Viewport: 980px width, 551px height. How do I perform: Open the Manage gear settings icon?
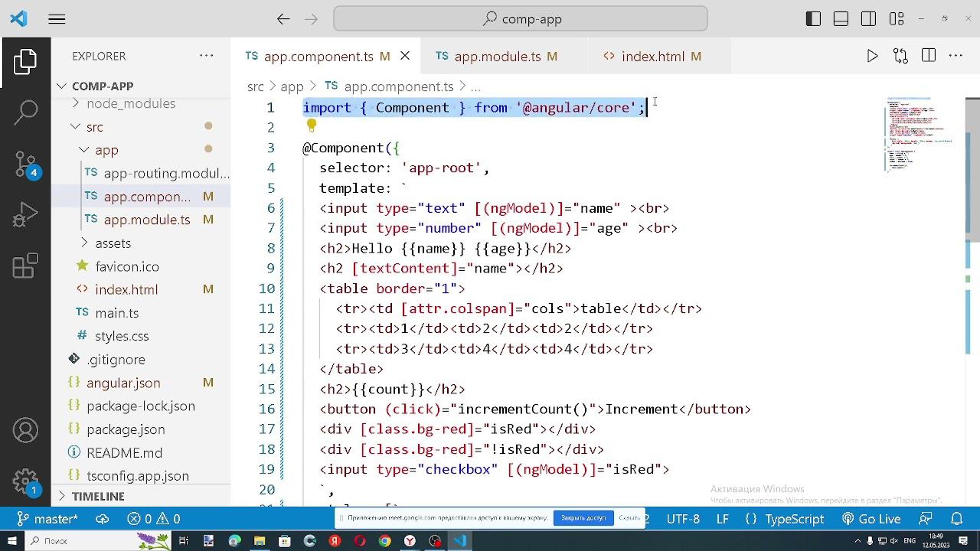pyautogui.click(x=25, y=481)
